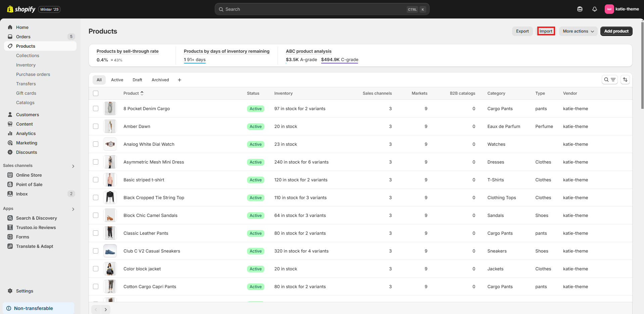The height and width of the screenshot is (314, 644).
Task: Select the Amber Dawn product checkbox
Action: (x=96, y=126)
